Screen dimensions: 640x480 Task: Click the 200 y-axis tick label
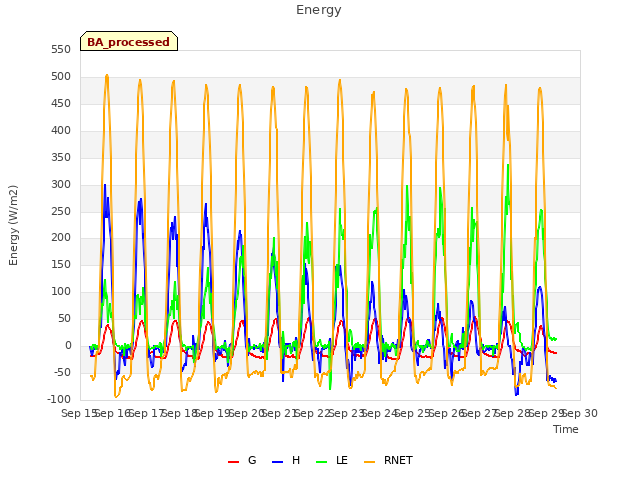pyautogui.click(x=61, y=238)
